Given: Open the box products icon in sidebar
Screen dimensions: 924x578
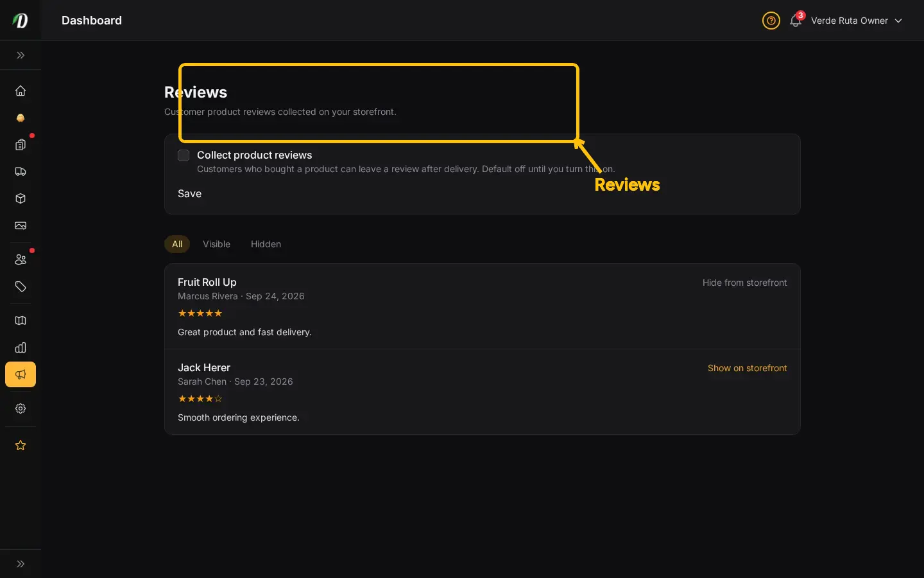Looking at the screenshot, I should point(21,198).
